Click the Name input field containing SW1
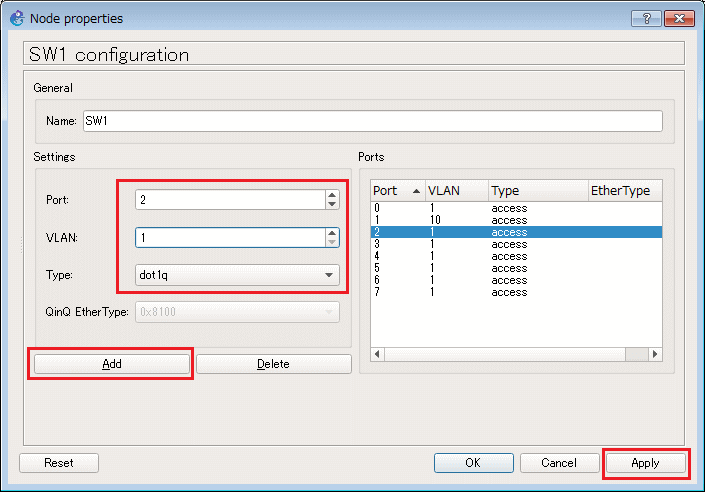705x492 pixels. click(x=373, y=121)
